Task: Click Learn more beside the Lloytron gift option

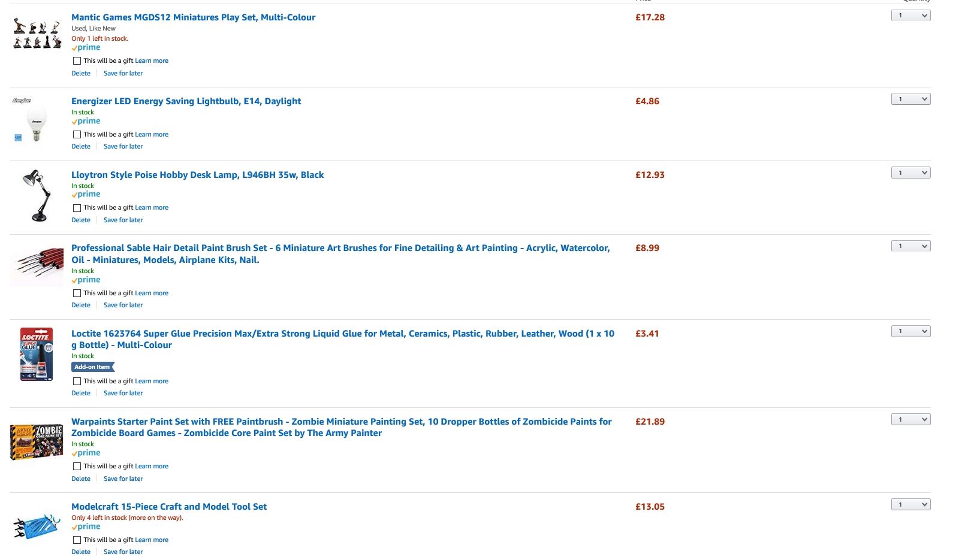Action: (x=152, y=208)
